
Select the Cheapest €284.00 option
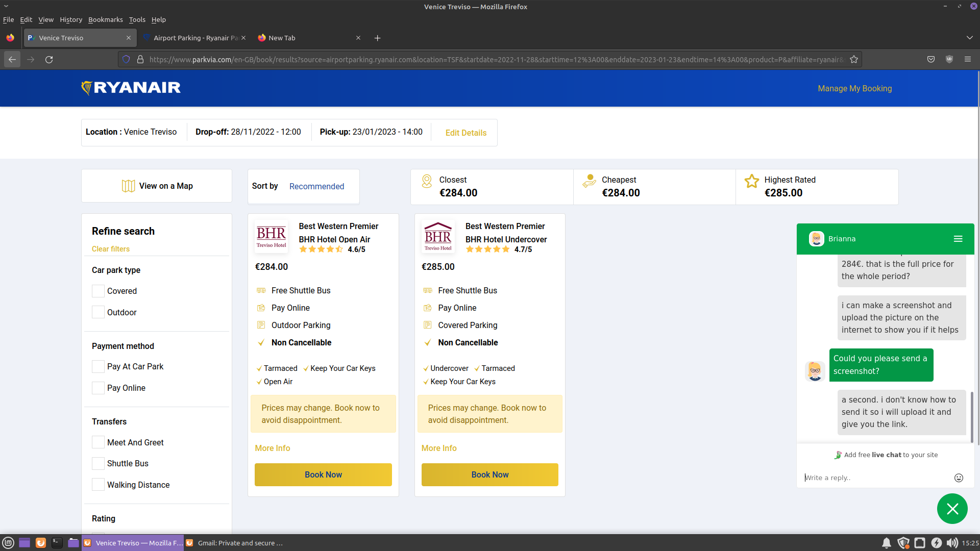click(654, 187)
